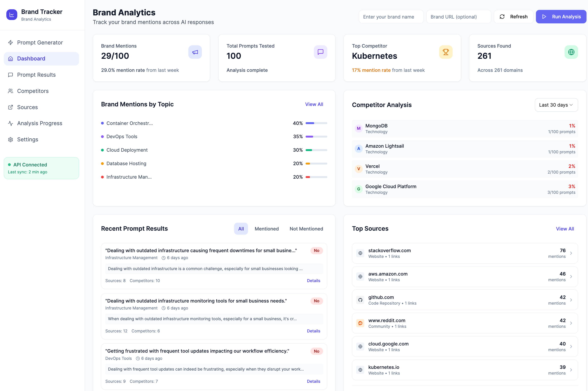Select the All results filter
This screenshot has width=588, height=391.
[241, 229]
